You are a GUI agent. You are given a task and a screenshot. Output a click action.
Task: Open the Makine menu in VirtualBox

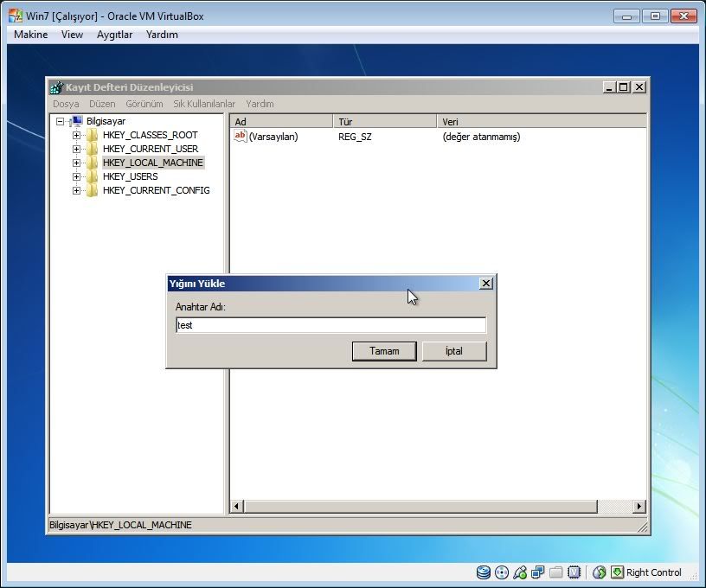pyautogui.click(x=31, y=35)
